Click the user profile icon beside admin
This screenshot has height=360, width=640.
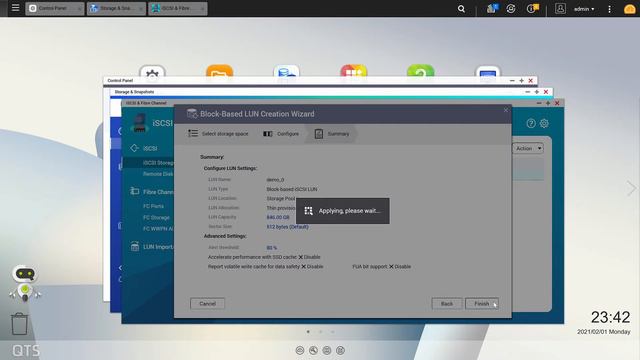pyautogui.click(x=560, y=9)
